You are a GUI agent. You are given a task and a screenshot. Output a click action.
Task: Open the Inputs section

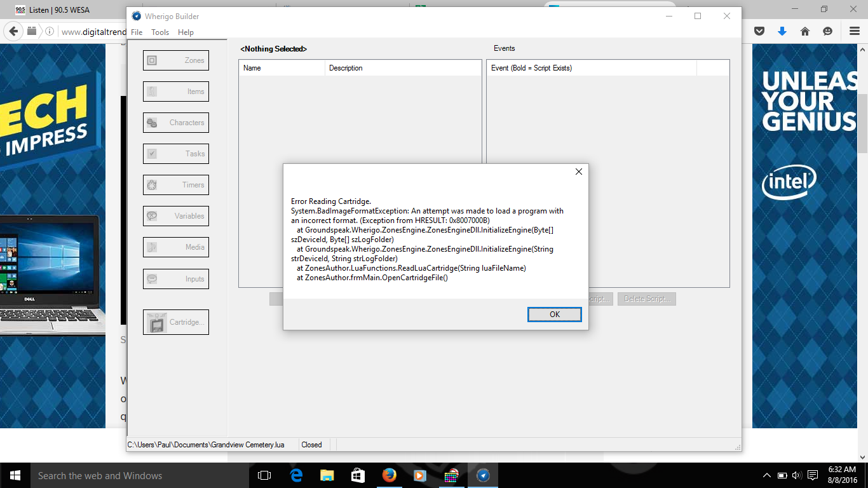(x=176, y=279)
